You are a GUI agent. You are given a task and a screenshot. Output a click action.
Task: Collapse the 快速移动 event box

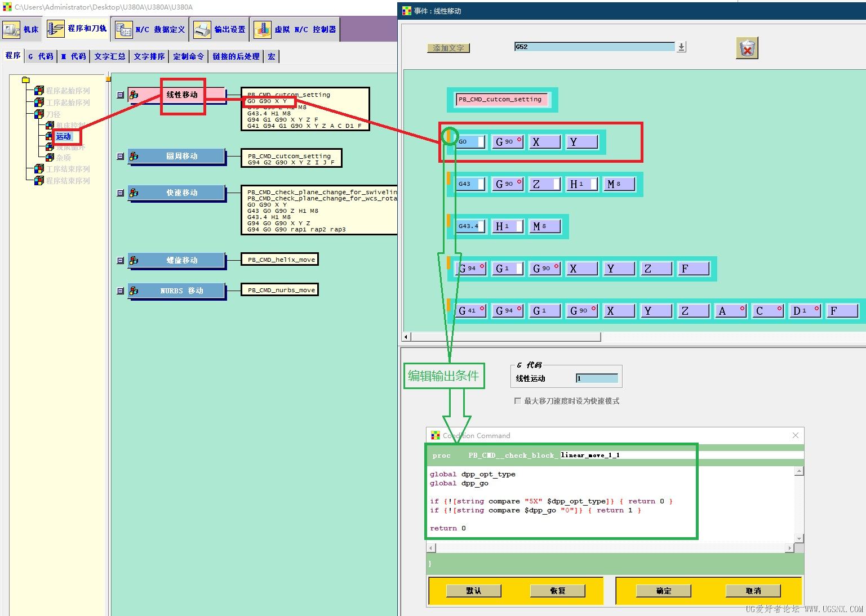[x=120, y=193]
